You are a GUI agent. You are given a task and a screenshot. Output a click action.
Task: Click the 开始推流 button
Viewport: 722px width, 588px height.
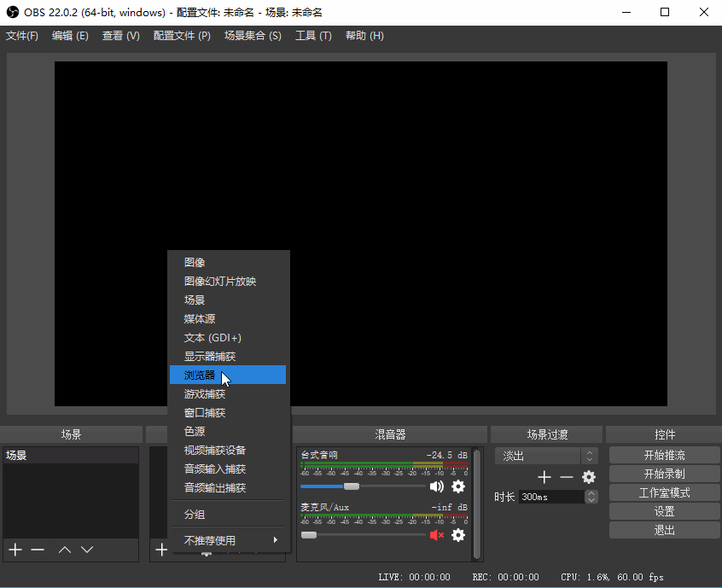(x=665, y=454)
